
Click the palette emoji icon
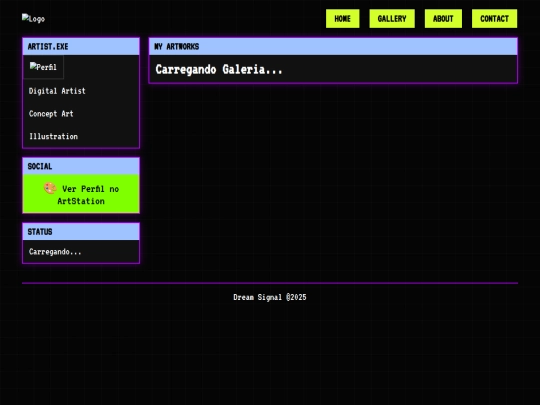[x=50, y=188]
